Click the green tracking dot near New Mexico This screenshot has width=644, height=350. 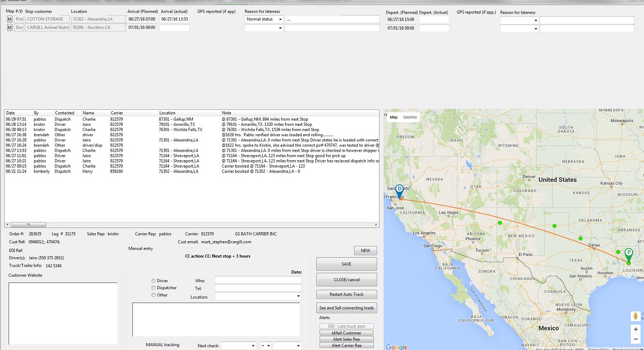[500, 223]
